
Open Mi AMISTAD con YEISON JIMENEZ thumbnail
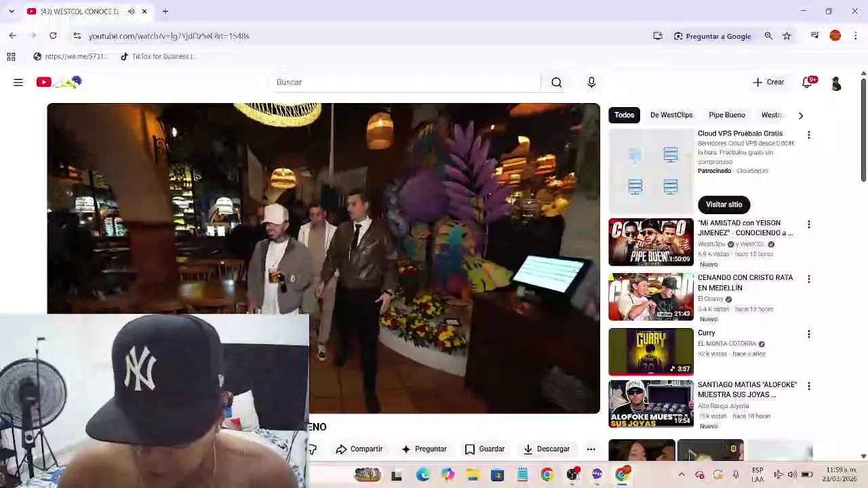pyautogui.click(x=651, y=242)
